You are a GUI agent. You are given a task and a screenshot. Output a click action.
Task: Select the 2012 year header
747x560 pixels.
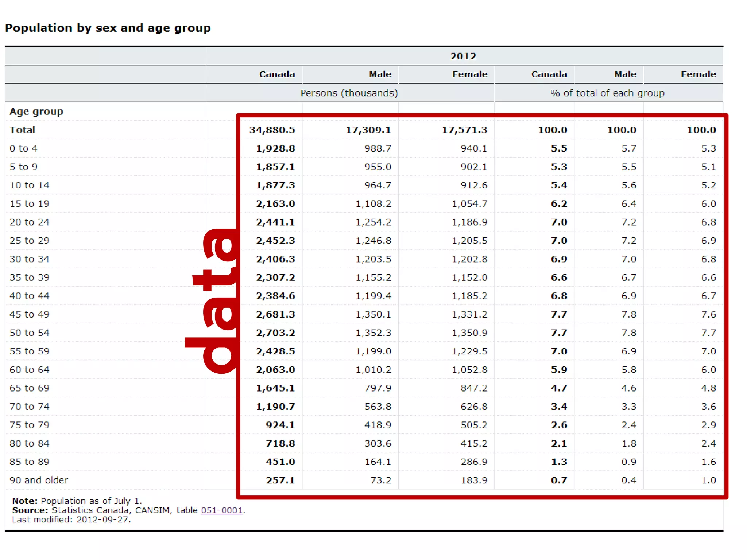[463, 56]
